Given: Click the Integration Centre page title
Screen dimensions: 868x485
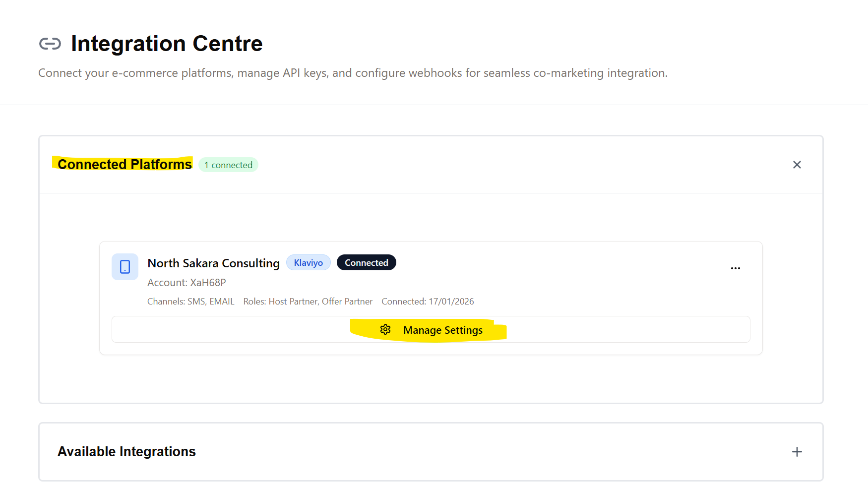Looking at the screenshot, I should [x=167, y=44].
